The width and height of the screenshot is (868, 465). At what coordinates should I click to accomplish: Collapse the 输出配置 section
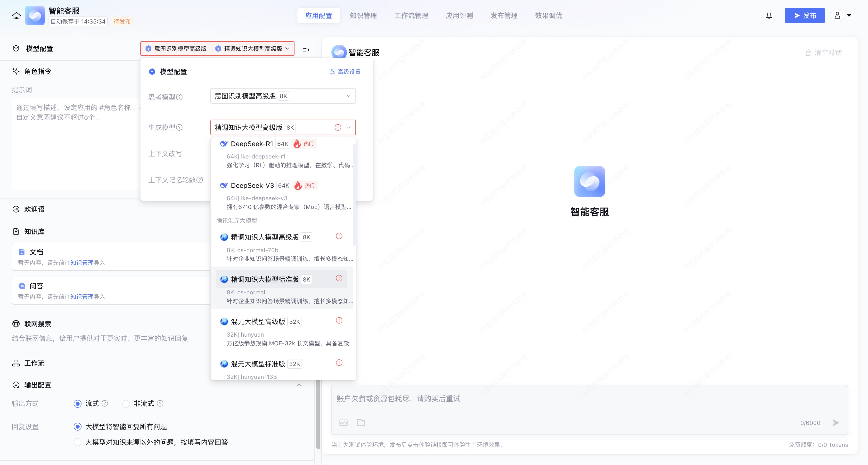click(299, 385)
